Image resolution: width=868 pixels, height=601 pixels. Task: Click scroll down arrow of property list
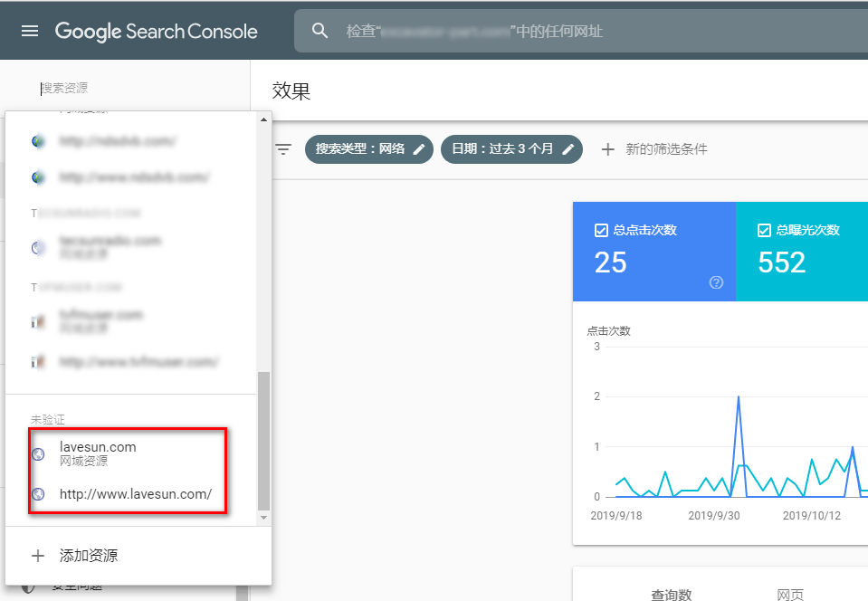pos(264,518)
